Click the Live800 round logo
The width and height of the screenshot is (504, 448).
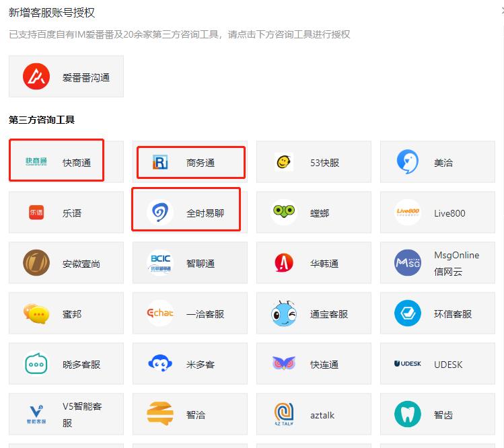click(408, 212)
